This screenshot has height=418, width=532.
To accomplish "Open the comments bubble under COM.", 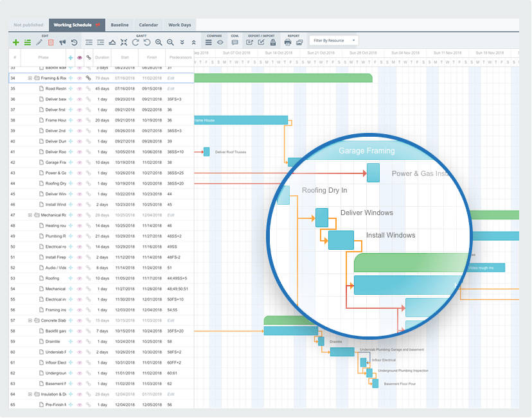I will point(235,42).
